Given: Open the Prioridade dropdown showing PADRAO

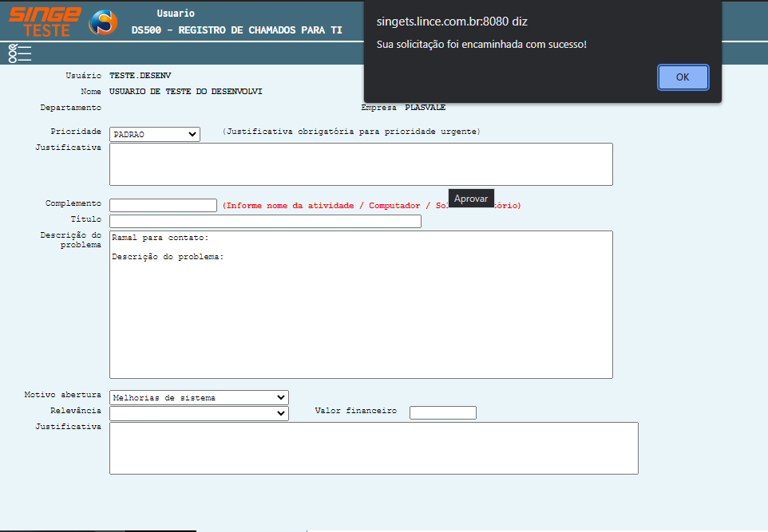Looking at the screenshot, I should tap(155, 135).
